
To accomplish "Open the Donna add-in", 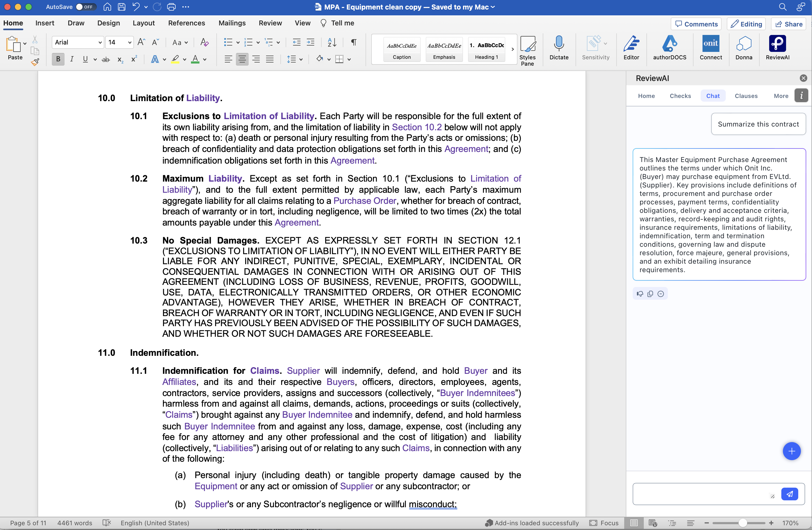I will [x=743, y=44].
